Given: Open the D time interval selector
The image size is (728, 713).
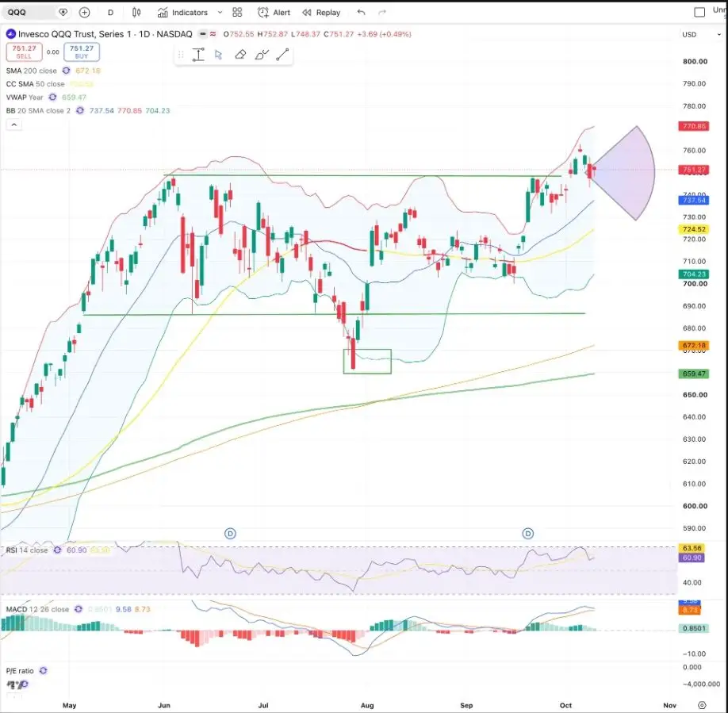Looking at the screenshot, I should coord(110,13).
